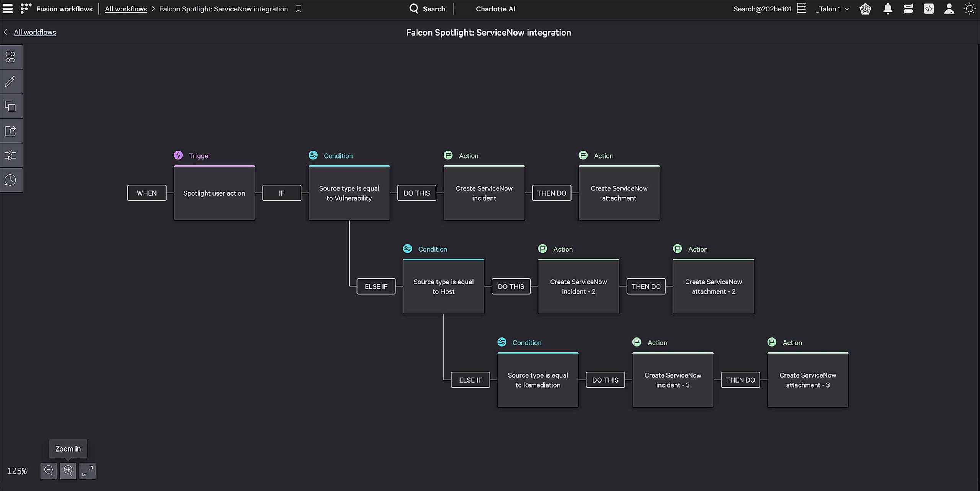This screenshot has width=980, height=491.
Task: Click the All workflows breadcrumb link
Action: click(126, 9)
